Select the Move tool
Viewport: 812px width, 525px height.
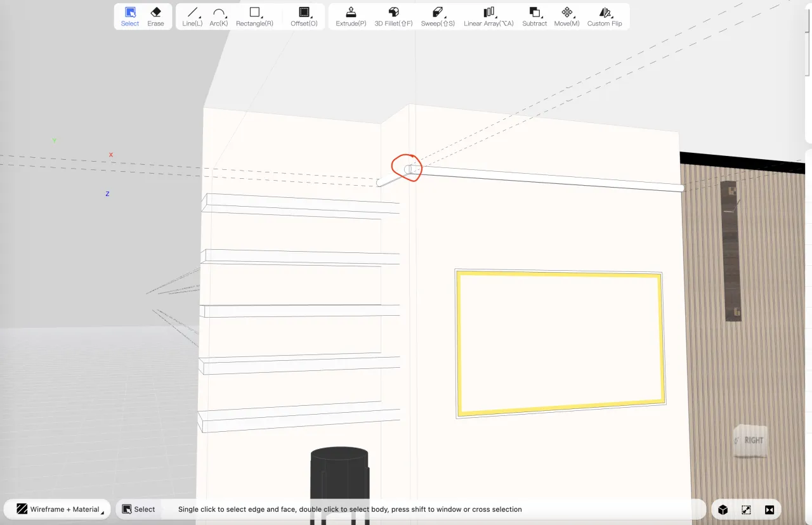coord(566,16)
